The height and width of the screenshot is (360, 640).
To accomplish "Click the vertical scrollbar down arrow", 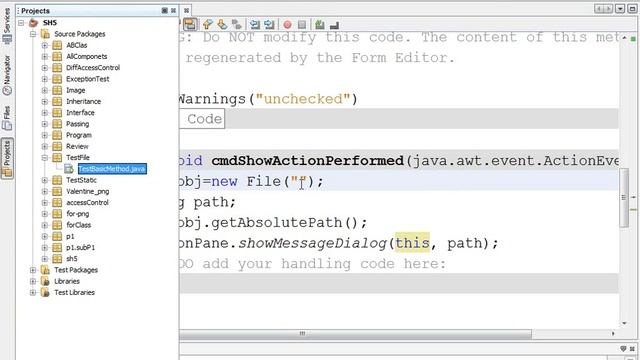I will point(624,323).
